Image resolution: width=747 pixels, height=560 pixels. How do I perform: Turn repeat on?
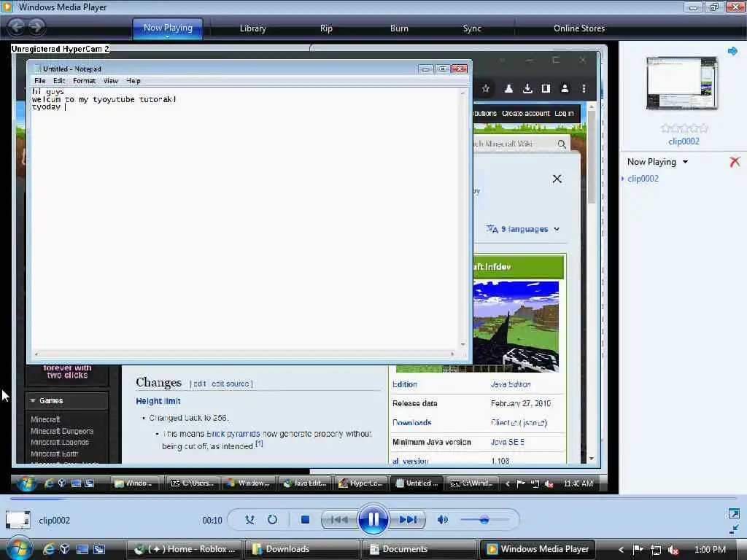point(273,519)
